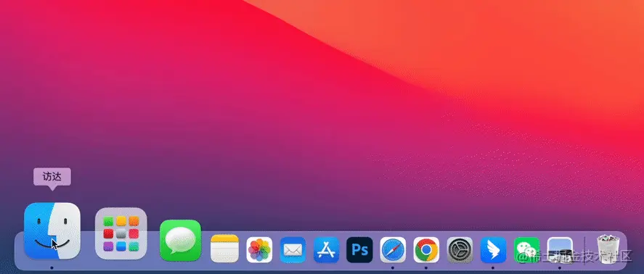Open Launchpad app grid
The image size is (644, 274).
(121, 233)
